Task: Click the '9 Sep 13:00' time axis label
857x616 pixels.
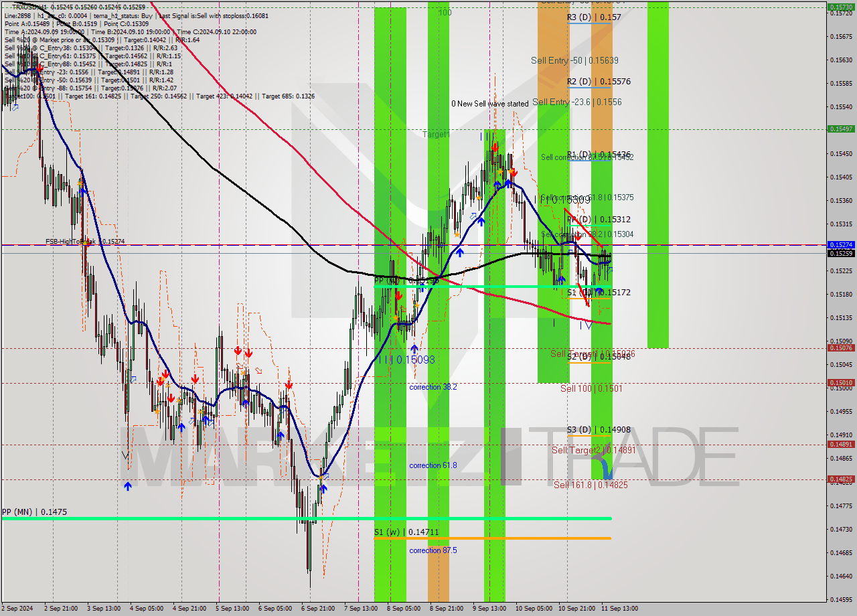Action: tap(489, 609)
